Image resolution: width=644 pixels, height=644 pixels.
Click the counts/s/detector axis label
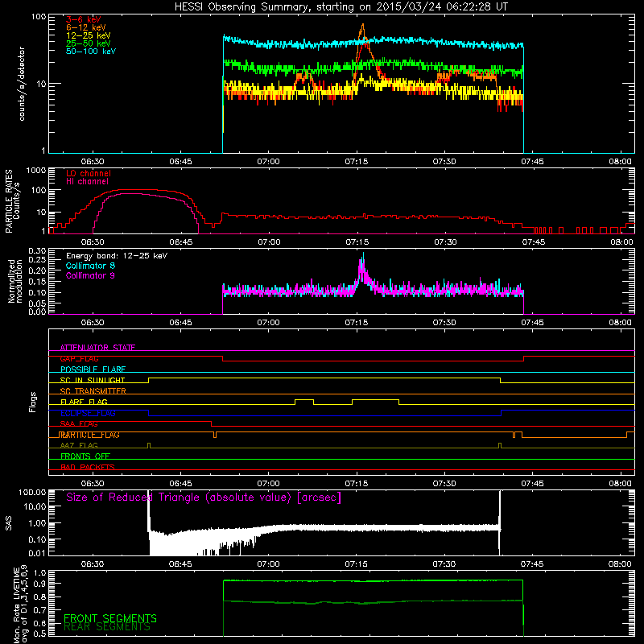(22, 84)
